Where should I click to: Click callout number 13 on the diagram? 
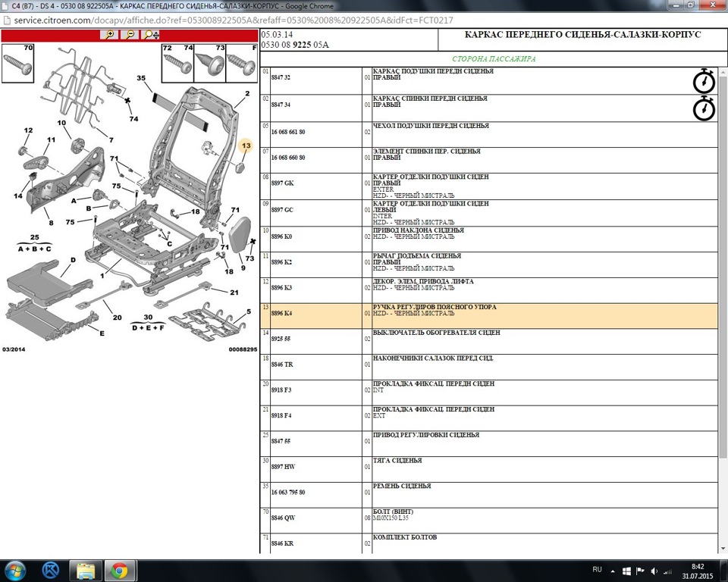246,145
